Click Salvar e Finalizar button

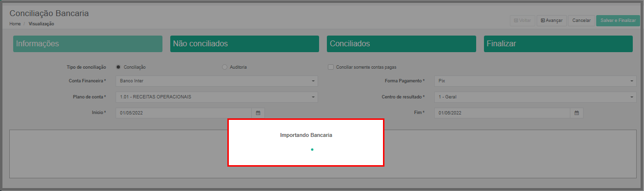click(618, 20)
